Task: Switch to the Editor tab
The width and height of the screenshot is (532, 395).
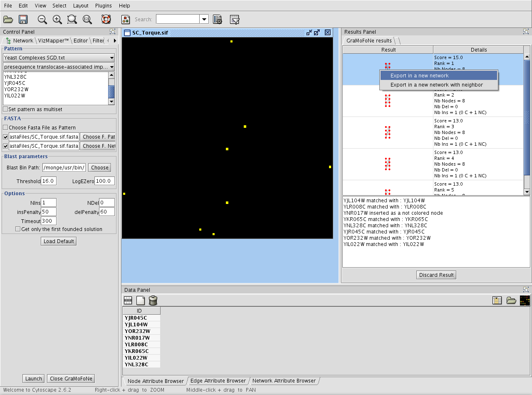Action: click(x=81, y=40)
